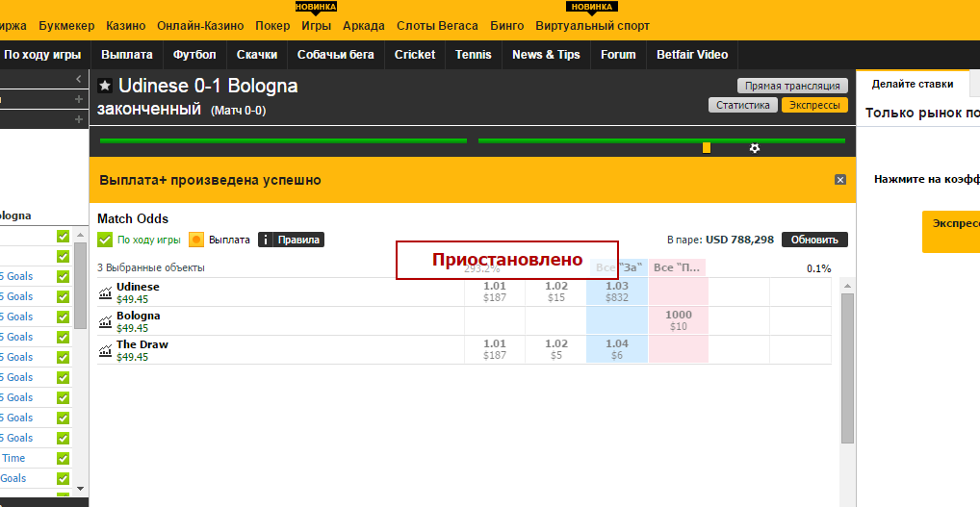
Task: Click the first-half green progress bar
Action: click(283, 141)
